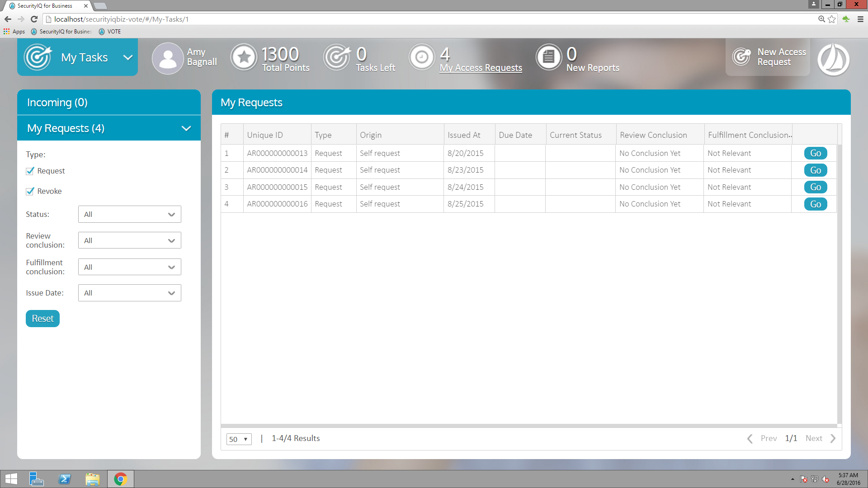Click the New Access Request target icon
This screenshot has width=868, height=488.
click(x=741, y=57)
